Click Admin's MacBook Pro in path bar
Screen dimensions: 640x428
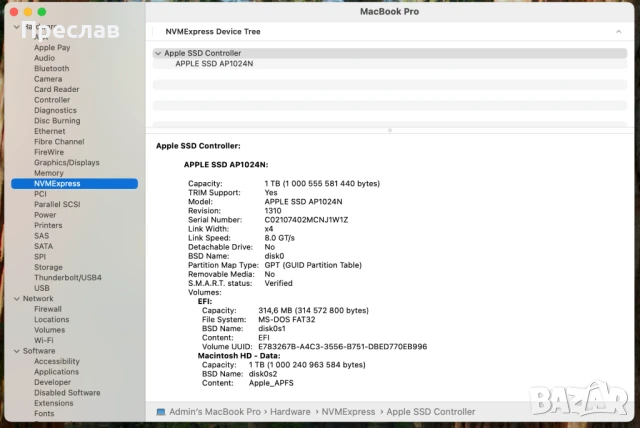(x=215, y=412)
